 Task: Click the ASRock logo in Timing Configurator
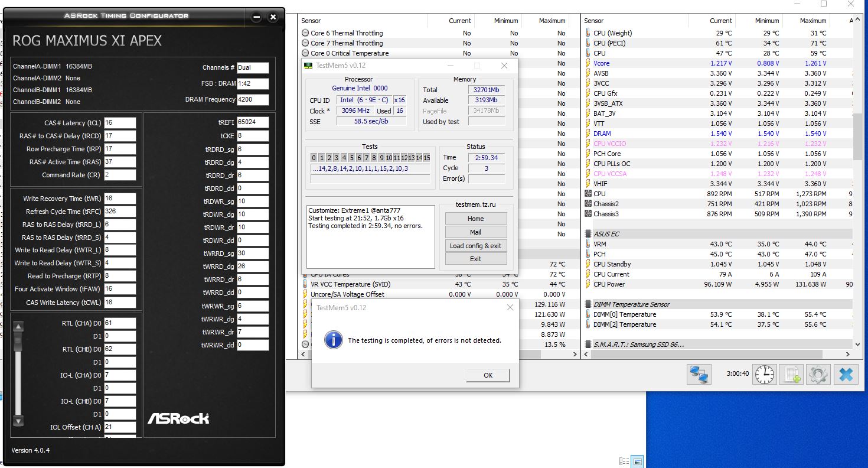(x=178, y=418)
